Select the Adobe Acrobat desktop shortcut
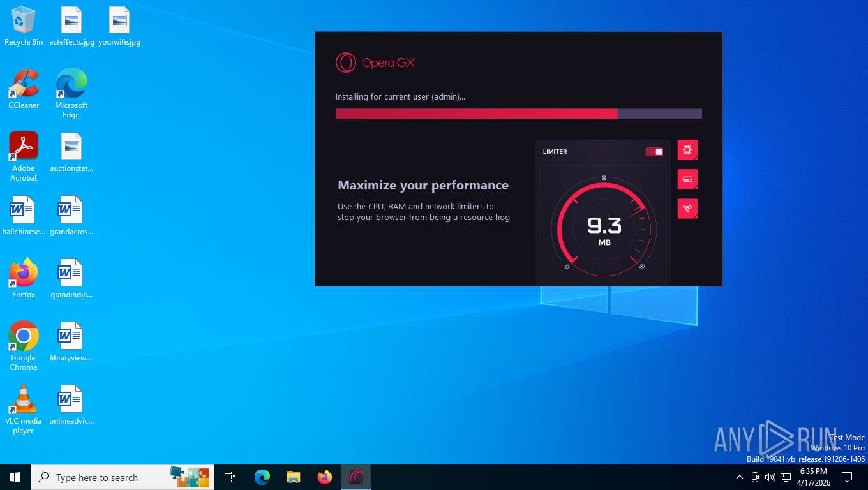The height and width of the screenshot is (490, 868). [x=24, y=157]
